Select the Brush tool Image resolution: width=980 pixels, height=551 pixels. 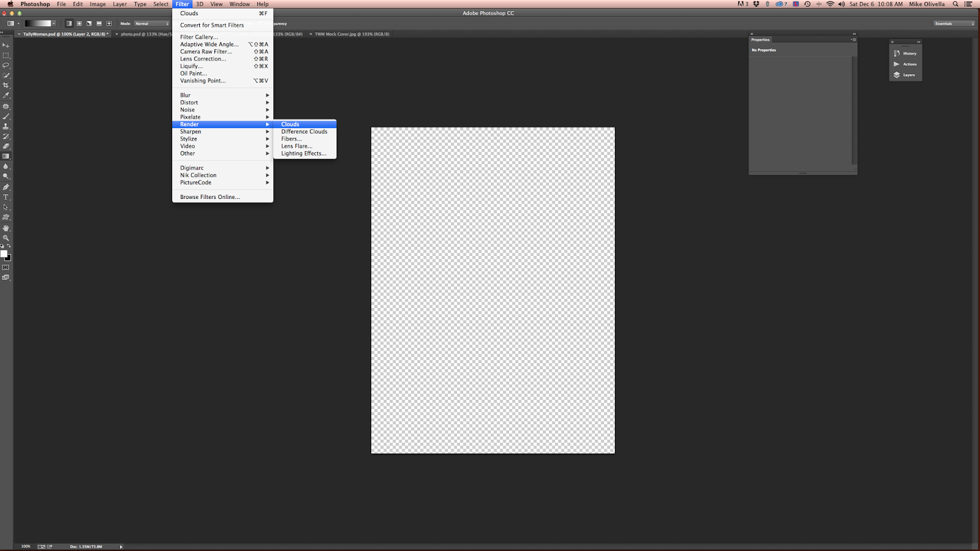pyautogui.click(x=6, y=116)
